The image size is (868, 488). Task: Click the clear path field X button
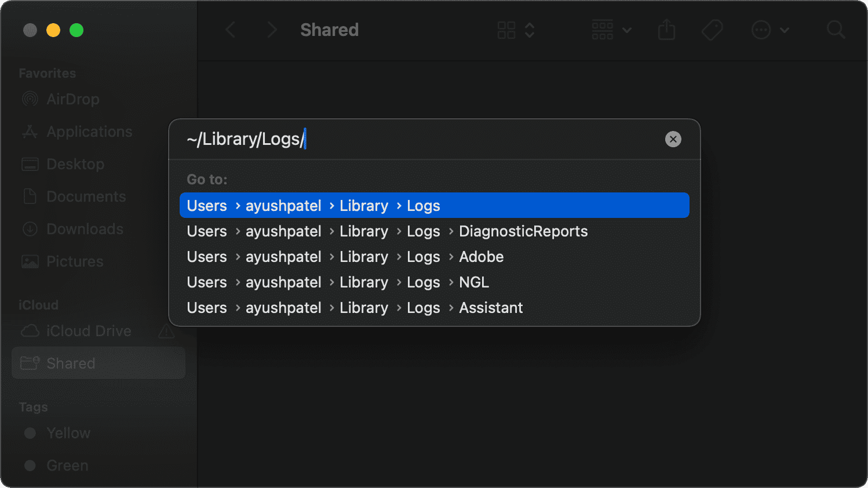(x=673, y=139)
